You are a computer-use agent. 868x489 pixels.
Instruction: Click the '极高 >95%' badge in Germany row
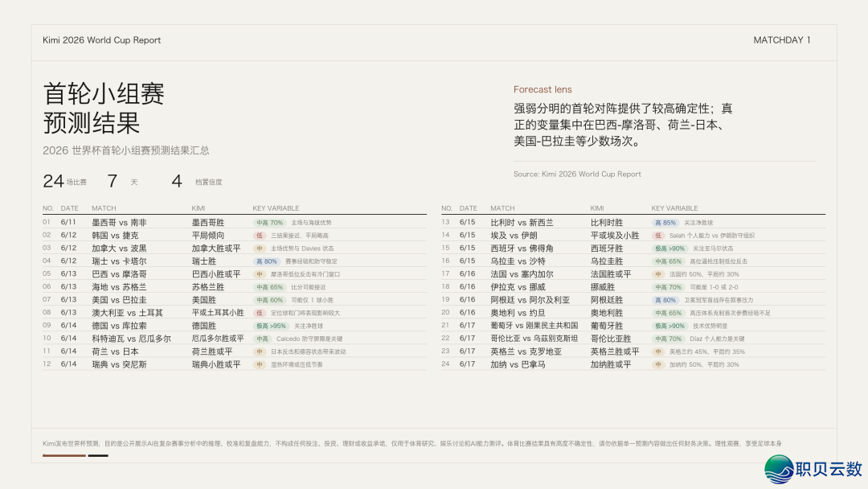tap(272, 327)
